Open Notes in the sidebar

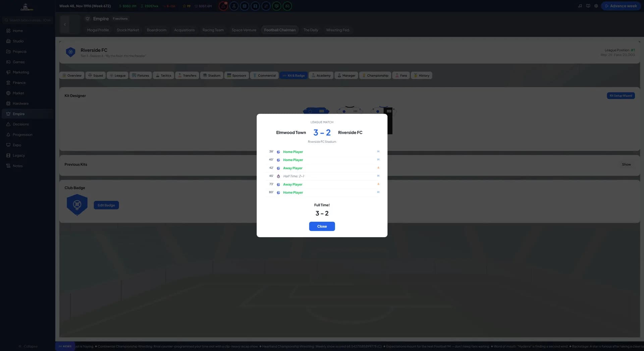(x=28, y=166)
